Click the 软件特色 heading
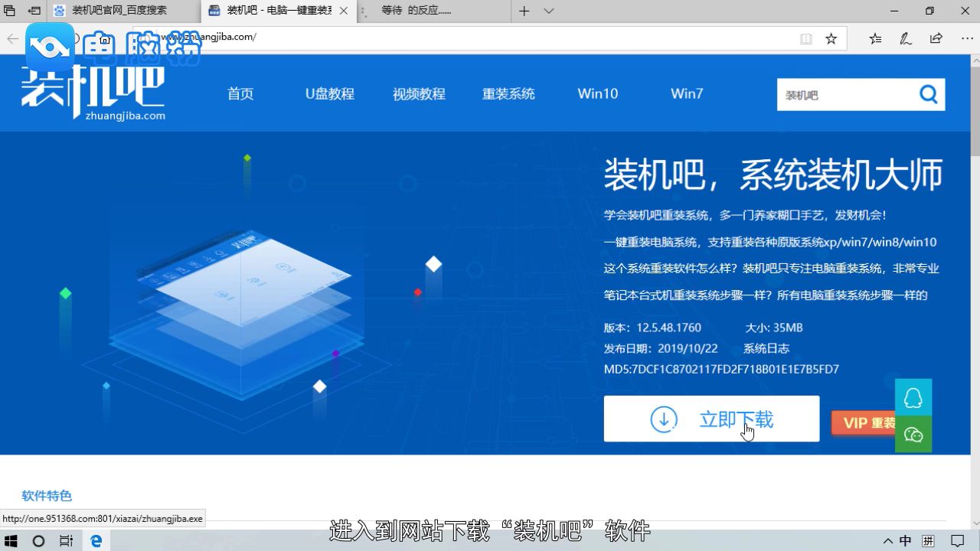The image size is (980, 551). tap(47, 496)
